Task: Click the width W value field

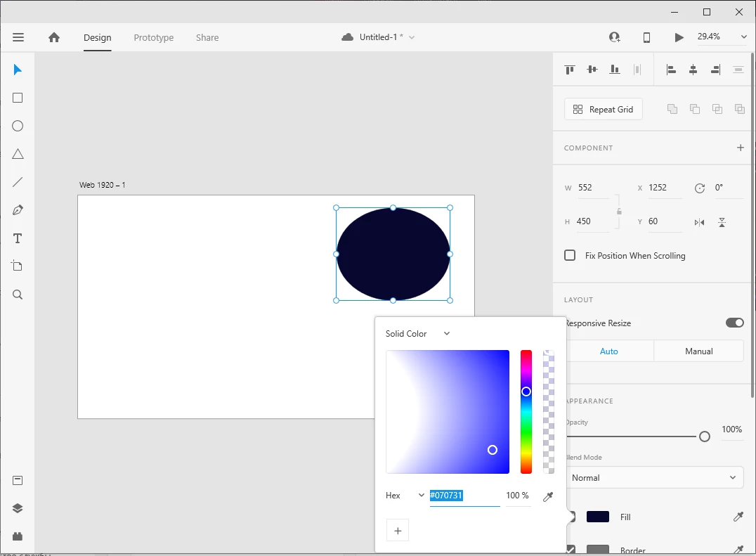Action: 593,188
